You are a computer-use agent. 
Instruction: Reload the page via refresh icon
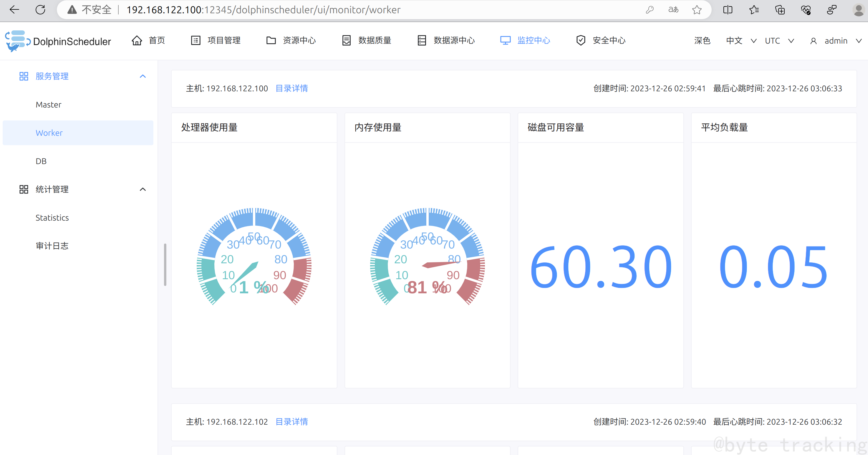point(40,10)
